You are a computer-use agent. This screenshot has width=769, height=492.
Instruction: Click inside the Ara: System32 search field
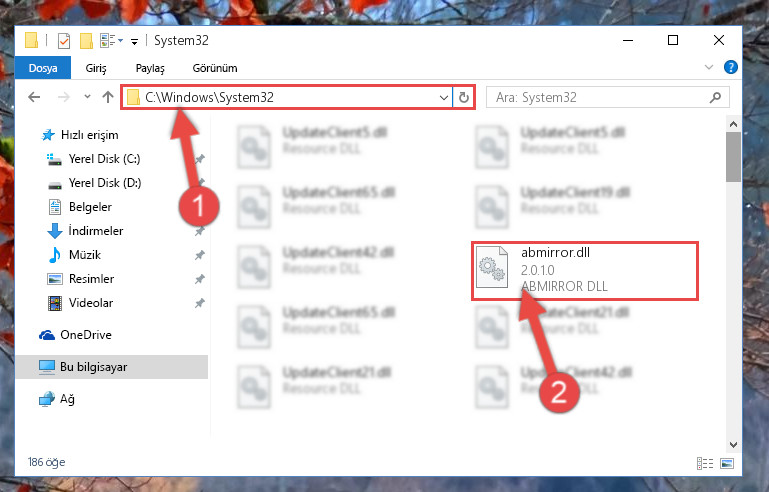click(x=600, y=98)
